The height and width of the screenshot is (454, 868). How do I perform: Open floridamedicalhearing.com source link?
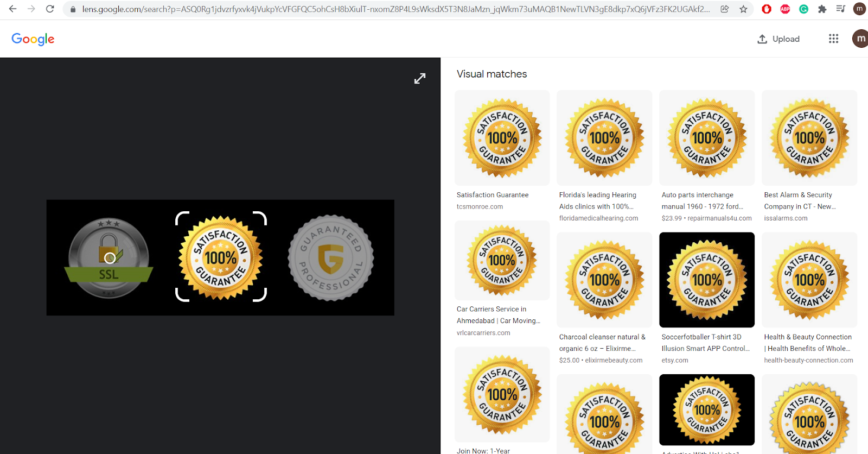tap(598, 218)
